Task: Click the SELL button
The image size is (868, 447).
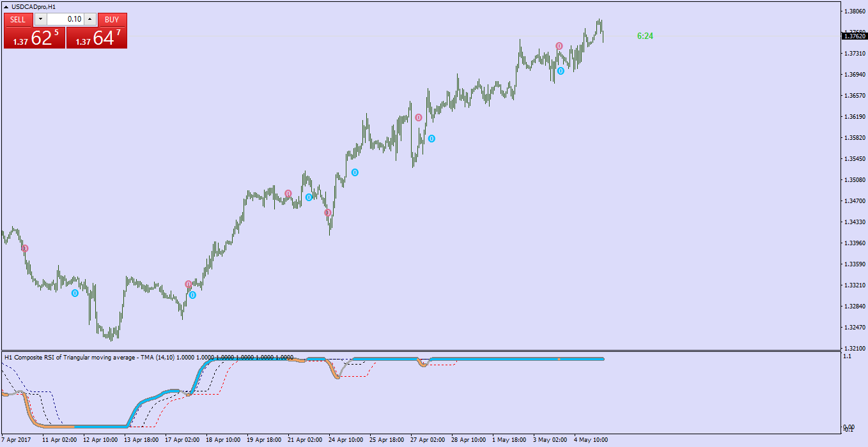Action: point(18,19)
